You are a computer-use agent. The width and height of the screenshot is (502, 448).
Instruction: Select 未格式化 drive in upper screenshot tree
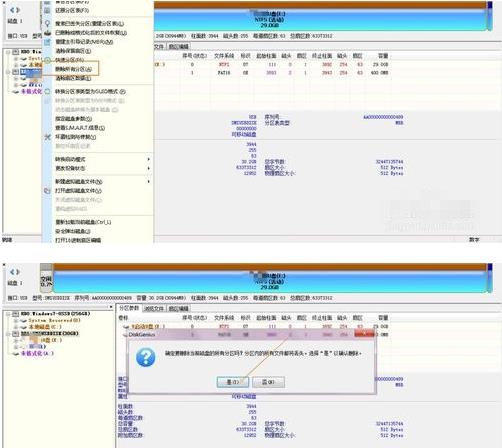[31, 91]
